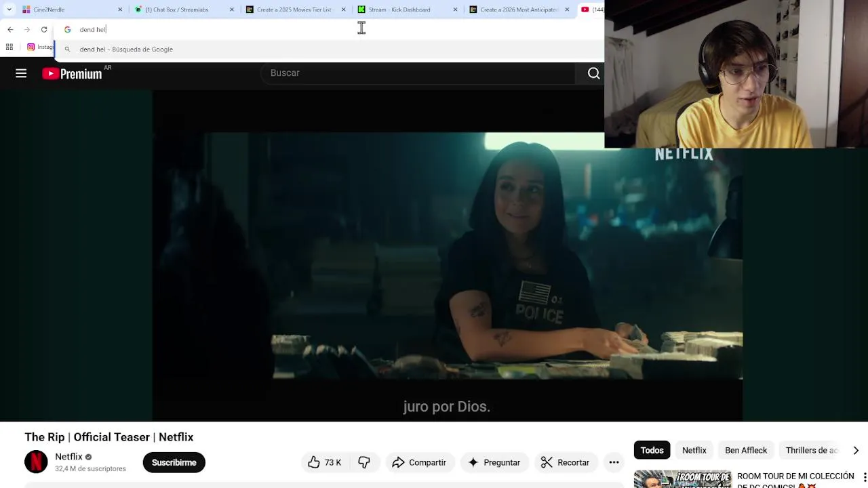Subscribe with the Suscribirme button

(x=174, y=462)
